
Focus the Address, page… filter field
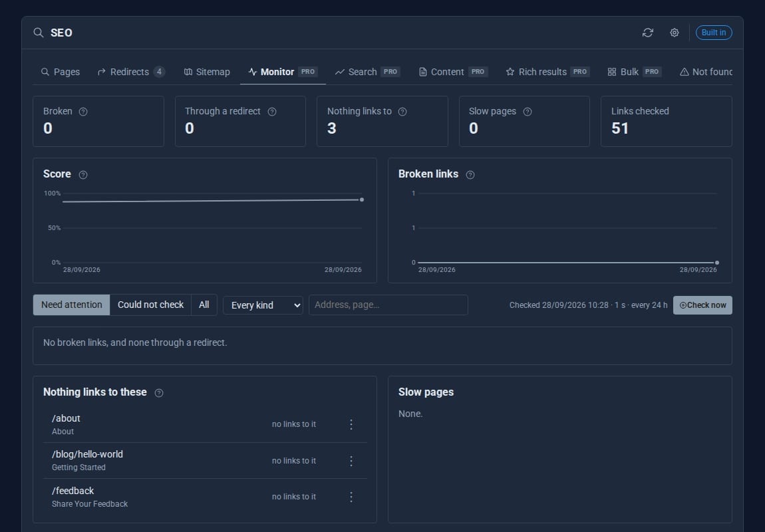pyautogui.click(x=388, y=305)
